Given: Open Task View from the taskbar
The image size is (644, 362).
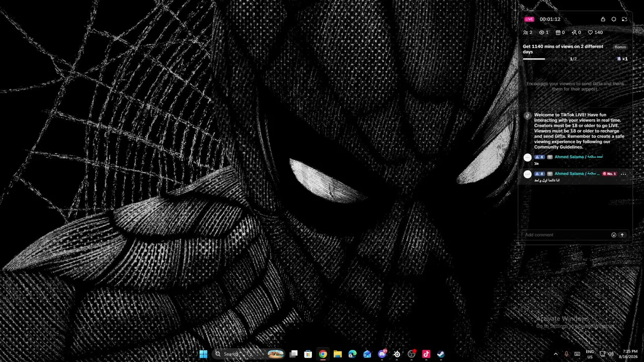Looking at the screenshot, I should coord(293,354).
